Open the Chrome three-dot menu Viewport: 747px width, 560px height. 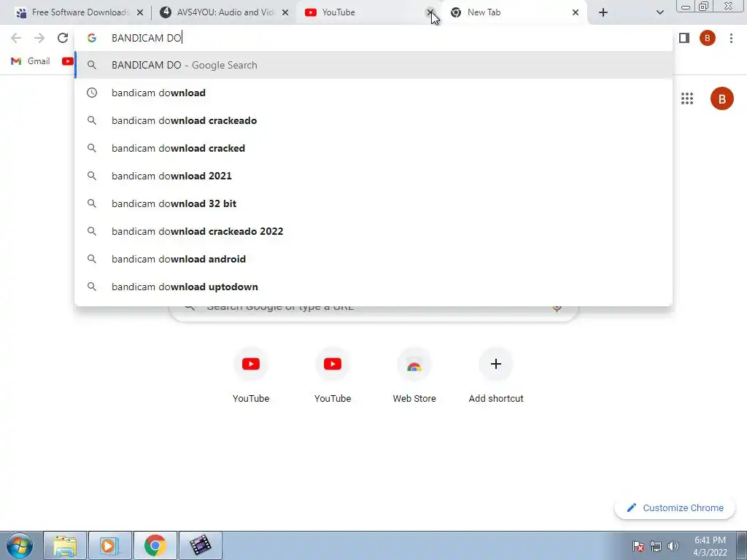(731, 38)
